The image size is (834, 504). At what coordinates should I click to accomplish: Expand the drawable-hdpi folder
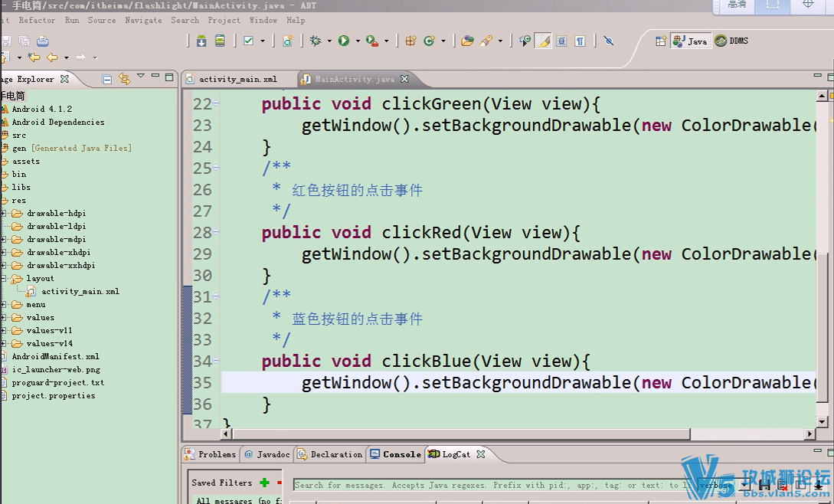3,214
